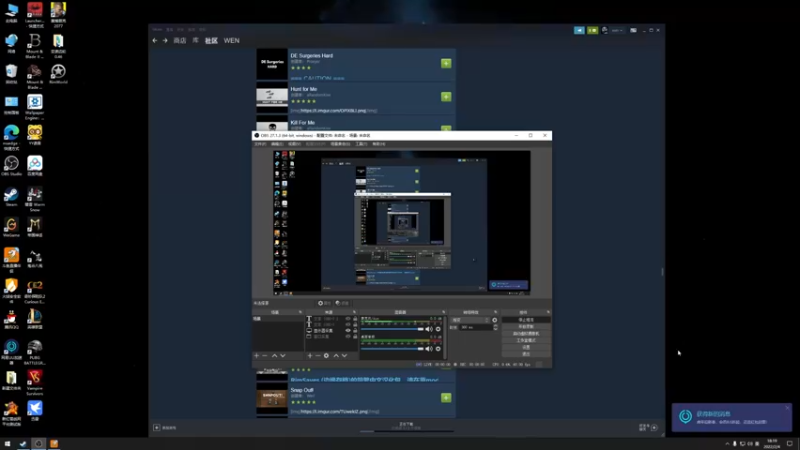Move scene up in the Scenes panel

click(274, 356)
